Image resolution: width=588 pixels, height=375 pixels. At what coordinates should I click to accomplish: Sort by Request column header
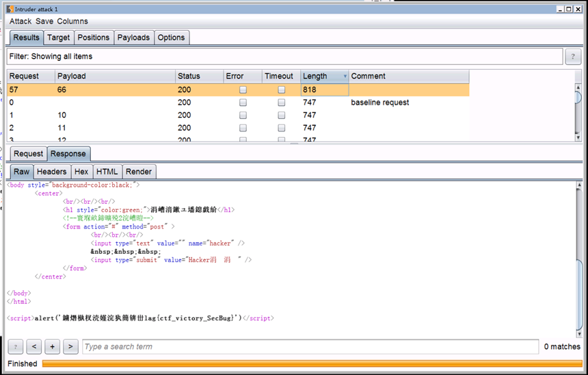31,76
